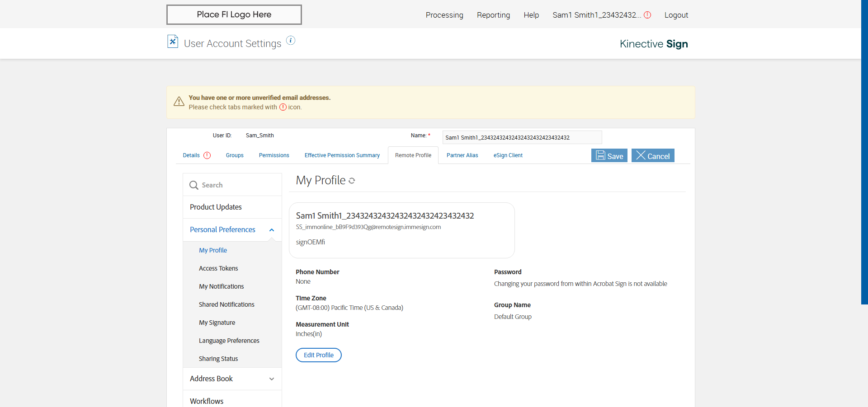Open Access Tokens in the sidebar

pos(218,268)
